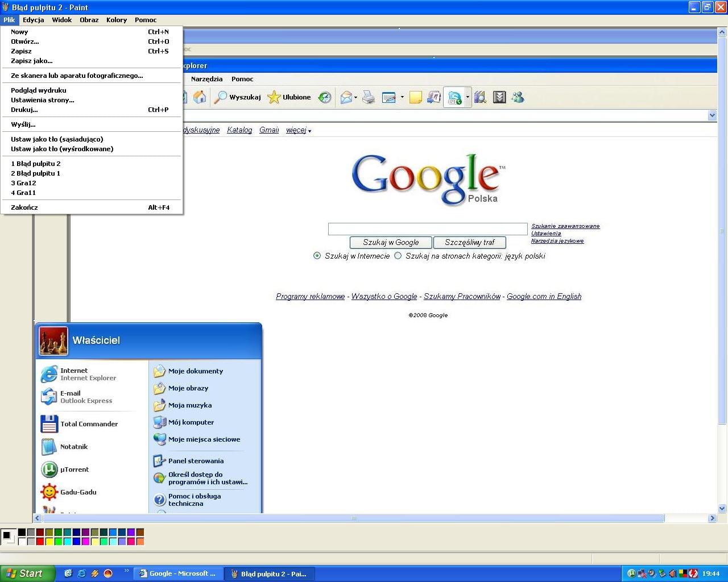
Task: Switch to the Google - Microsoft taskbar button
Action: [177, 573]
